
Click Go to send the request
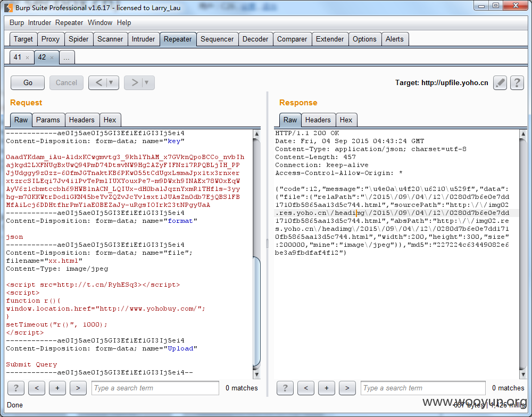pos(28,83)
